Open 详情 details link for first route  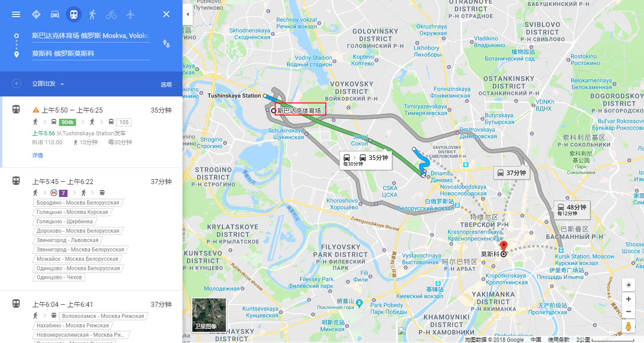pos(38,155)
